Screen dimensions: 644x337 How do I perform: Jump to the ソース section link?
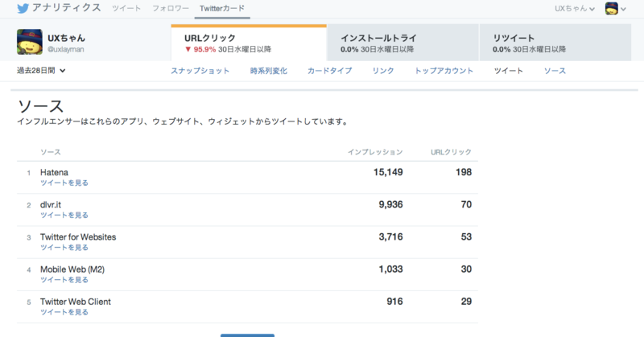pyautogui.click(x=555, y=71)
